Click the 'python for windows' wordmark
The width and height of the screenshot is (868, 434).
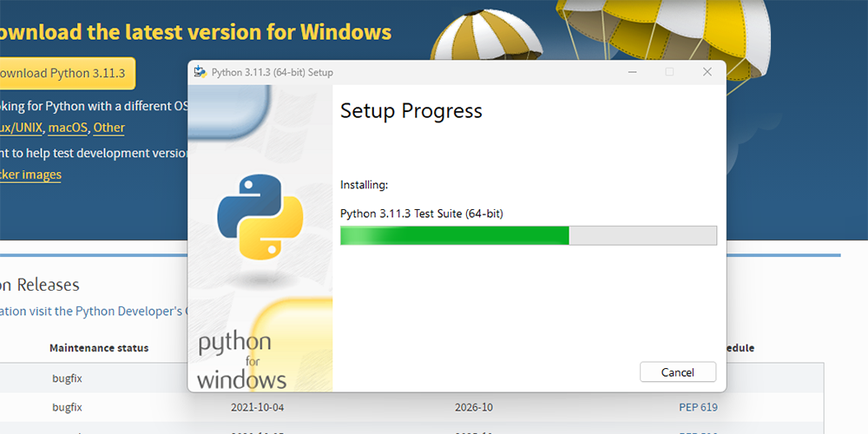[x=242, y=361]
